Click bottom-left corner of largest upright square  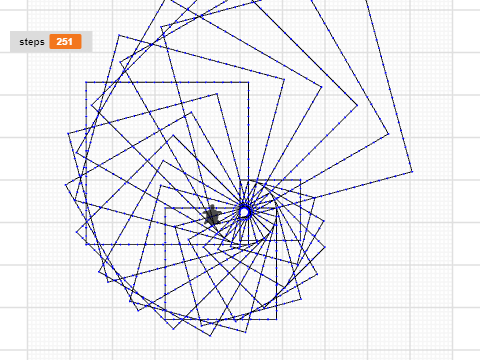point(86,245)
